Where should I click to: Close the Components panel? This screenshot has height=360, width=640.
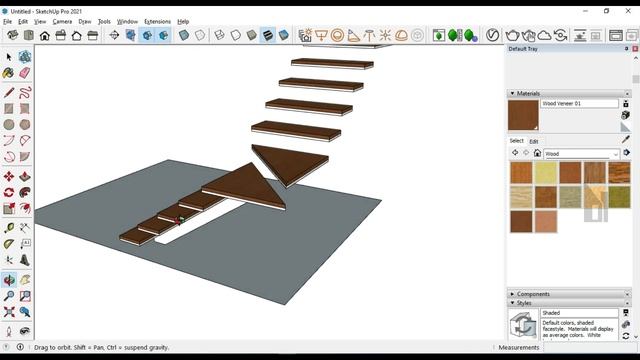click(627, 294)
